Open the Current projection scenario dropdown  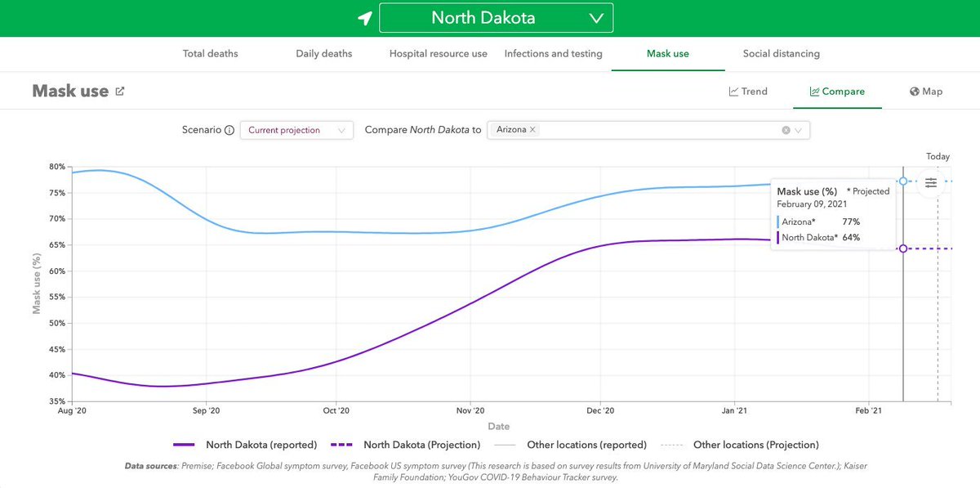pos(296,129)
